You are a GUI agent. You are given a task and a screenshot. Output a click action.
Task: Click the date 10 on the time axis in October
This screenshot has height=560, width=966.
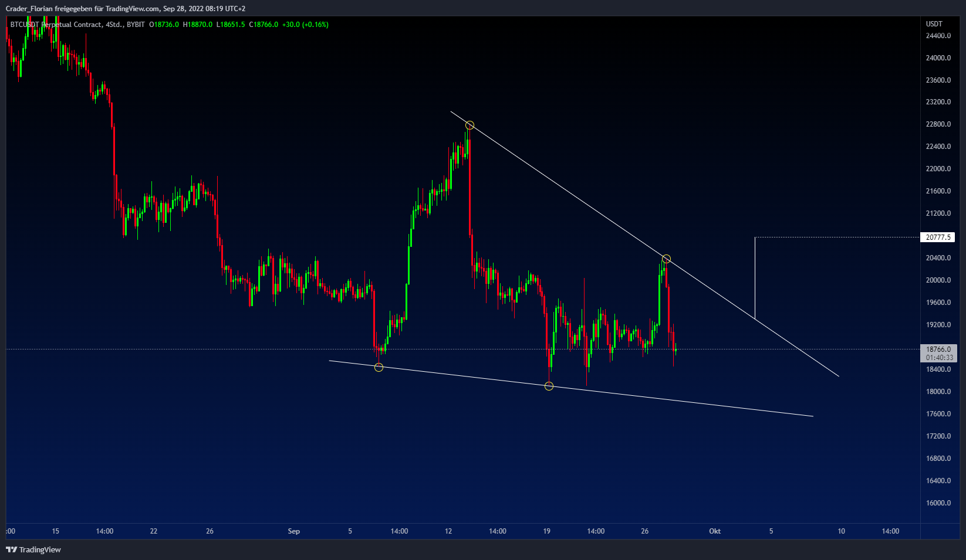[x=842, y=531]
